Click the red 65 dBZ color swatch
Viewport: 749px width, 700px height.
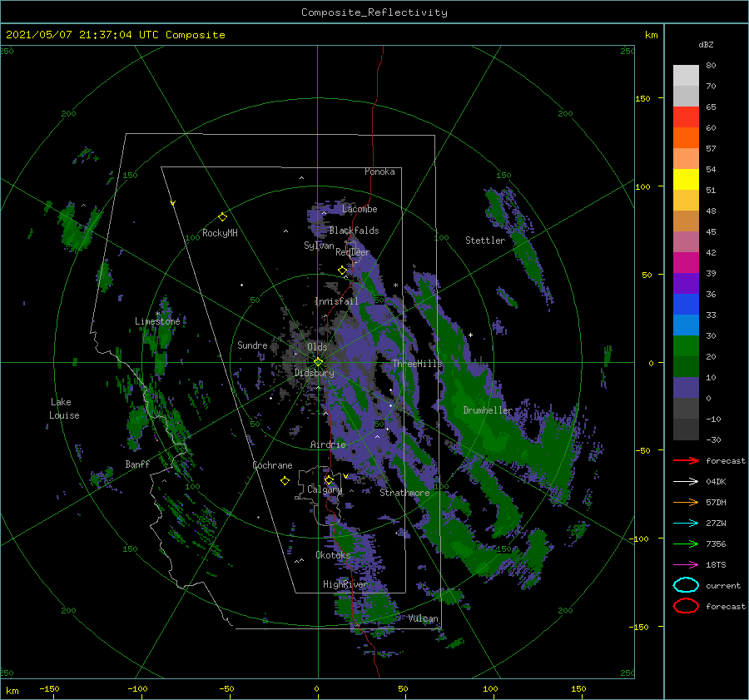click(x=686, y=117)
